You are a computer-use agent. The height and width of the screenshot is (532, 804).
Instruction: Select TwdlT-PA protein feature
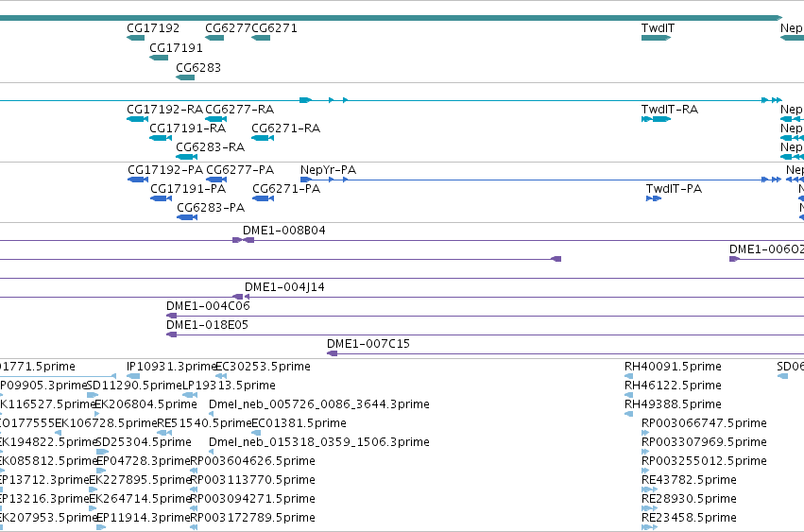(654, 198)
